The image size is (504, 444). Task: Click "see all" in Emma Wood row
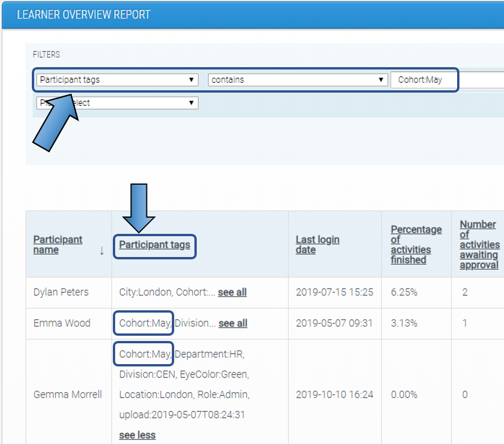233,323
